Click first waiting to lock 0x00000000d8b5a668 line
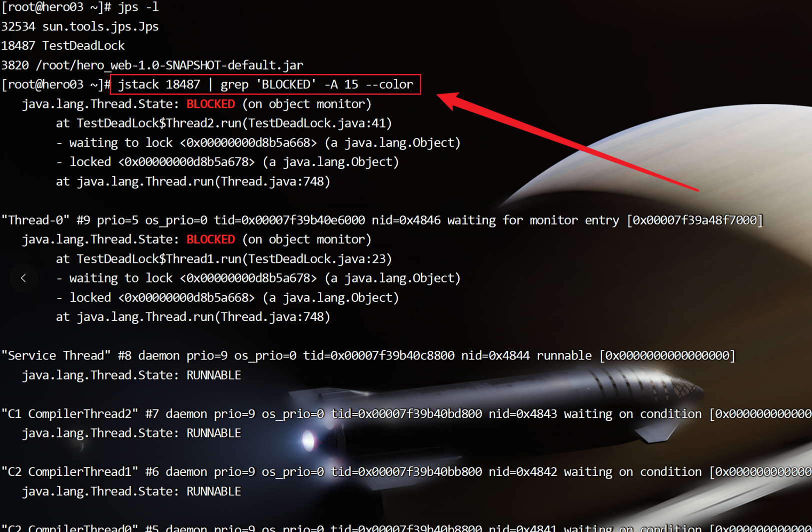The image size is (812, 532). click(x=258, y=143)
